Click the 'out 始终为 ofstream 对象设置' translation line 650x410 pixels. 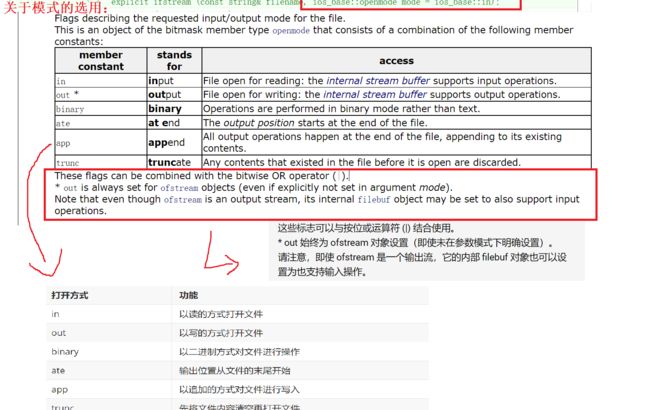point(415,243)
